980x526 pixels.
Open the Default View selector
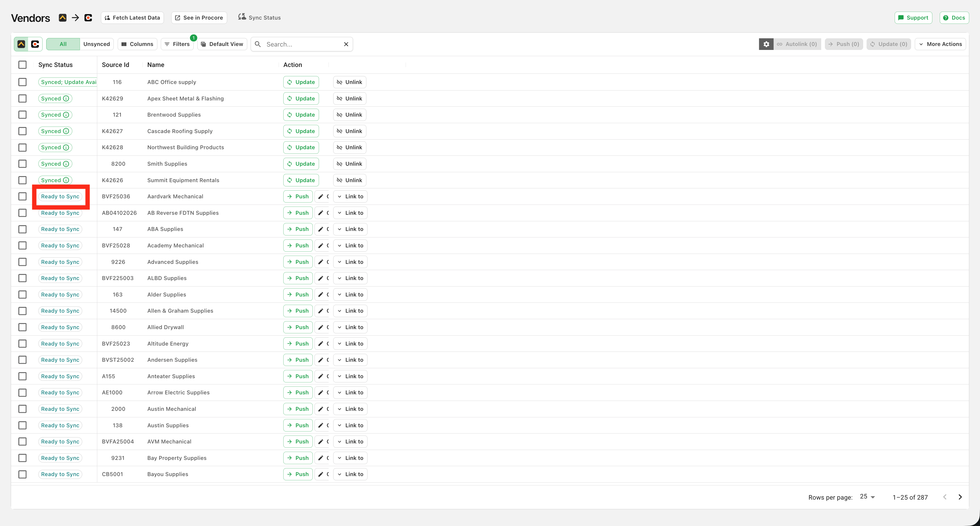point(222,44)
